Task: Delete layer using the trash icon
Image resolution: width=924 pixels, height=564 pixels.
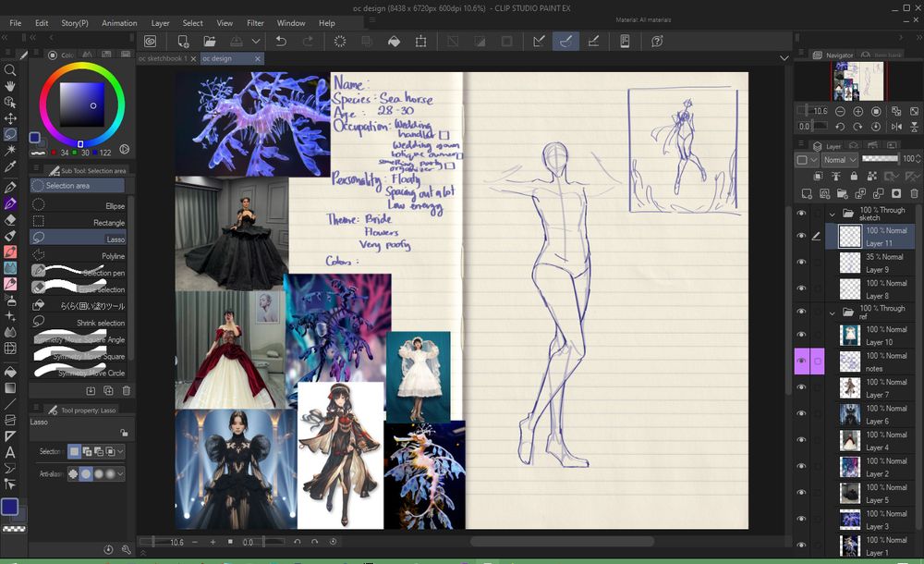Action: click(912, 194)
